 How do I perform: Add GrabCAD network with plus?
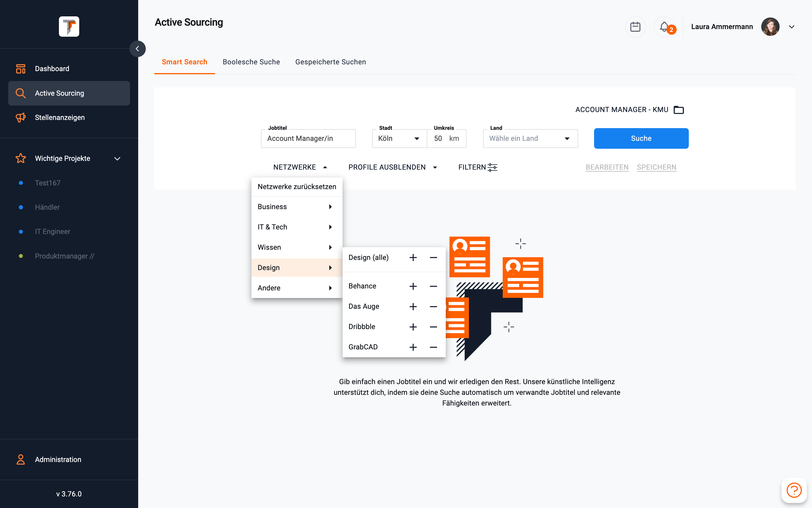point(413,347)
